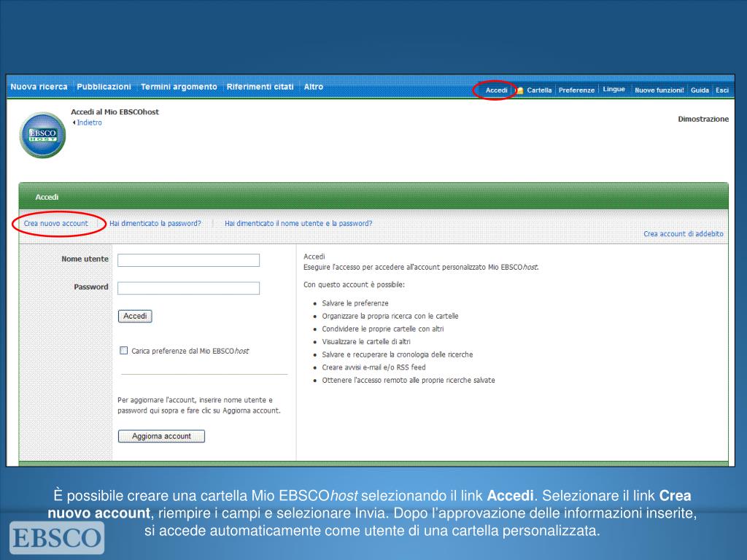Click Hai dimenticato il nome utente e la password?
Viewport: 747px width, 560px height.
[x=298, y=223]
